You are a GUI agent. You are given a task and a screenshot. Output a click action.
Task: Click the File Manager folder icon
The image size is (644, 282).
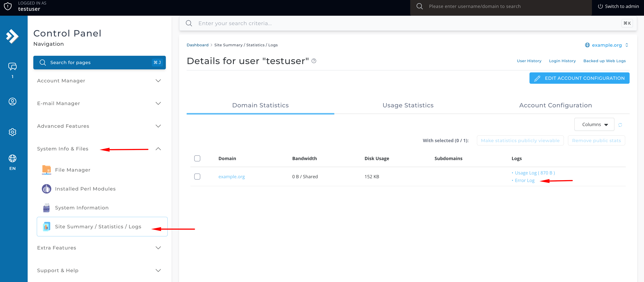point(47,170)
